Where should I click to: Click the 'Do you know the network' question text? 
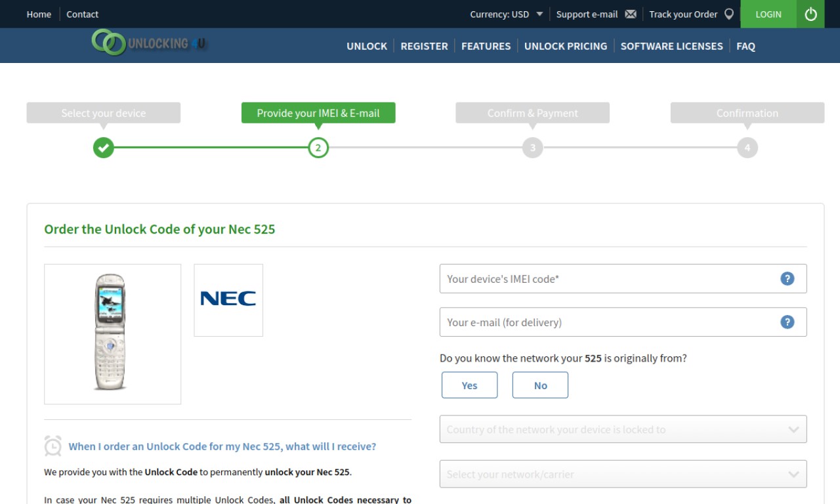coord(563,358)
